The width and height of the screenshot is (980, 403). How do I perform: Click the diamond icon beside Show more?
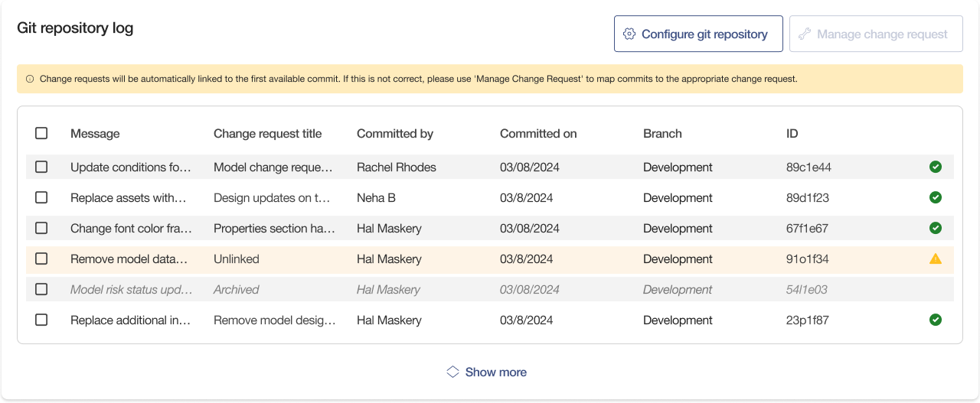pyautogui.click(x=452, y=372)
